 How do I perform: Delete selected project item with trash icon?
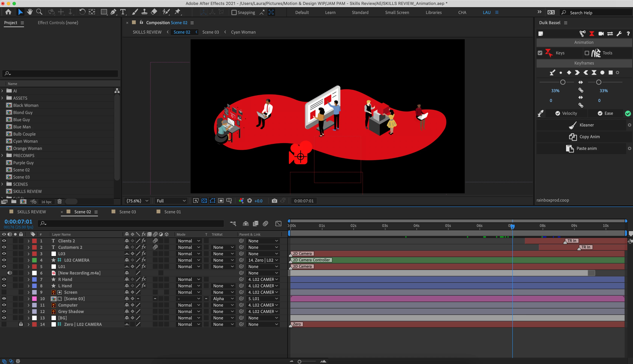(59, 201)
